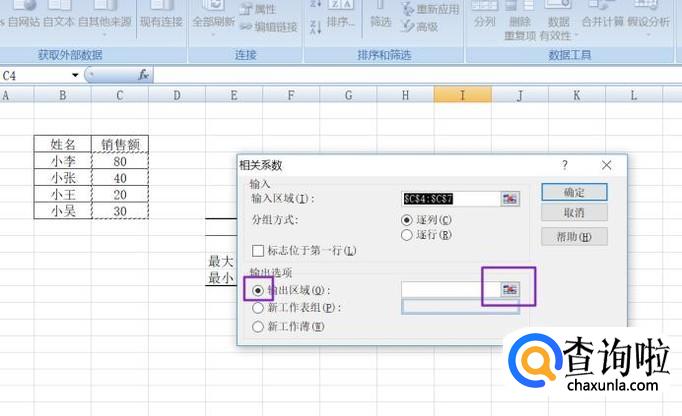The height and width of the screenshot is (416, 682).
Task: Click the 帮助(H) button
Action: point(574,237)
